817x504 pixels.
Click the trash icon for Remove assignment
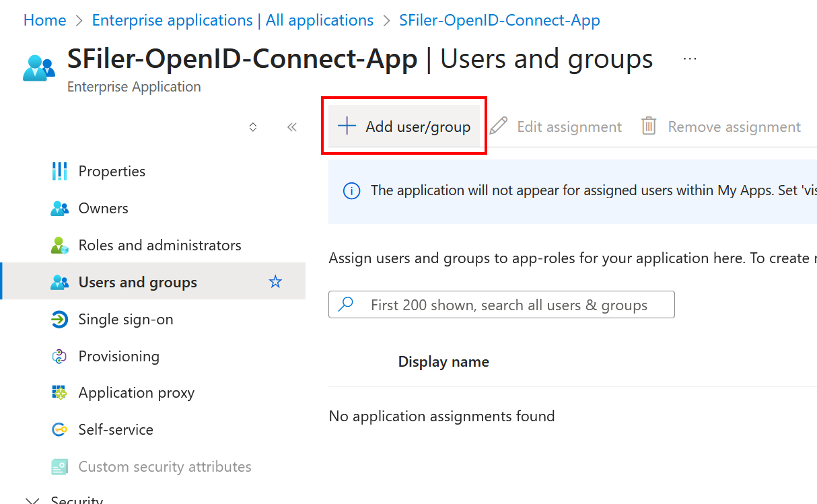click(x=649, y=126)
